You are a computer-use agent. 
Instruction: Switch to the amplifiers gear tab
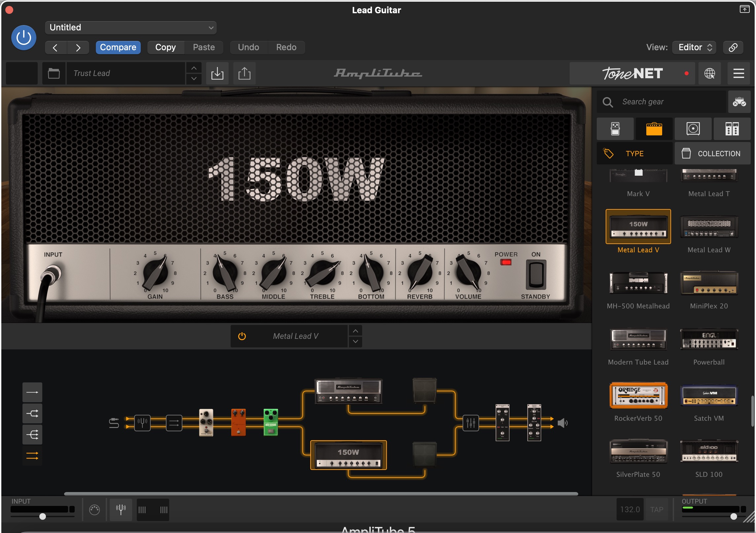click(x=654, y=129)
